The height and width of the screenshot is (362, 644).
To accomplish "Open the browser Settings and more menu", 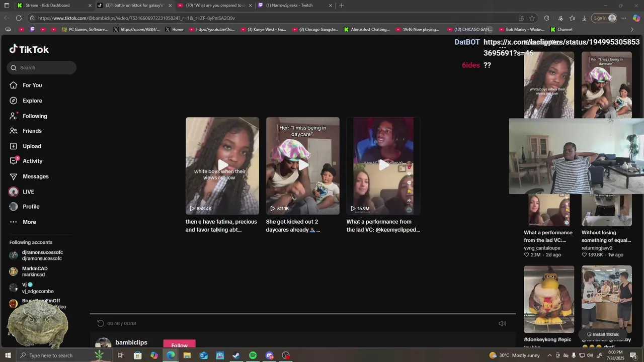I will [624, 18].
